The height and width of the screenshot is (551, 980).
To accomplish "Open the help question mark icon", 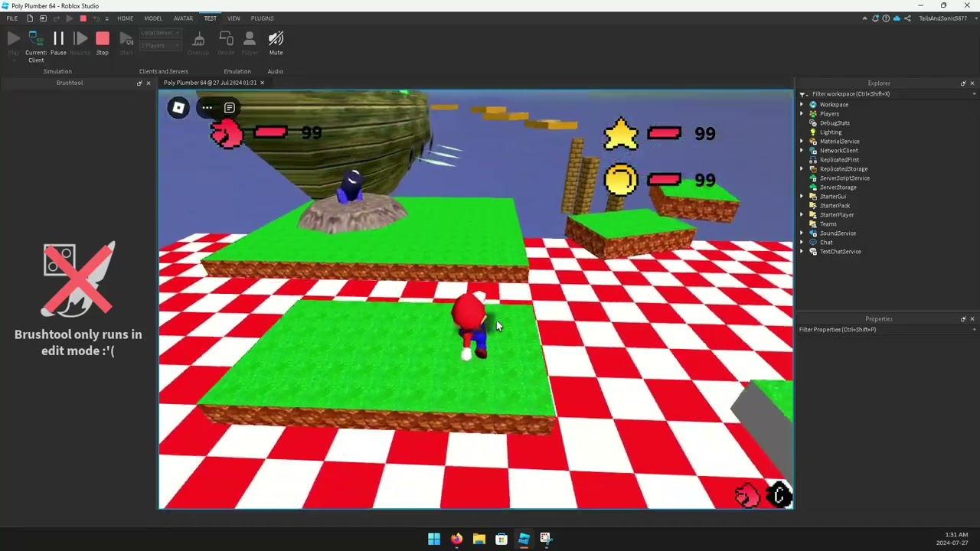I will point(886,18).
